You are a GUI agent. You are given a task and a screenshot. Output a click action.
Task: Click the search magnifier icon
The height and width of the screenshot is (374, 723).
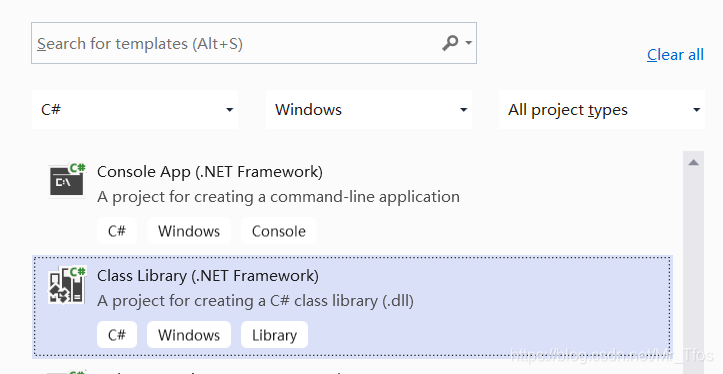pyautogui.click(x=450, y=43)
